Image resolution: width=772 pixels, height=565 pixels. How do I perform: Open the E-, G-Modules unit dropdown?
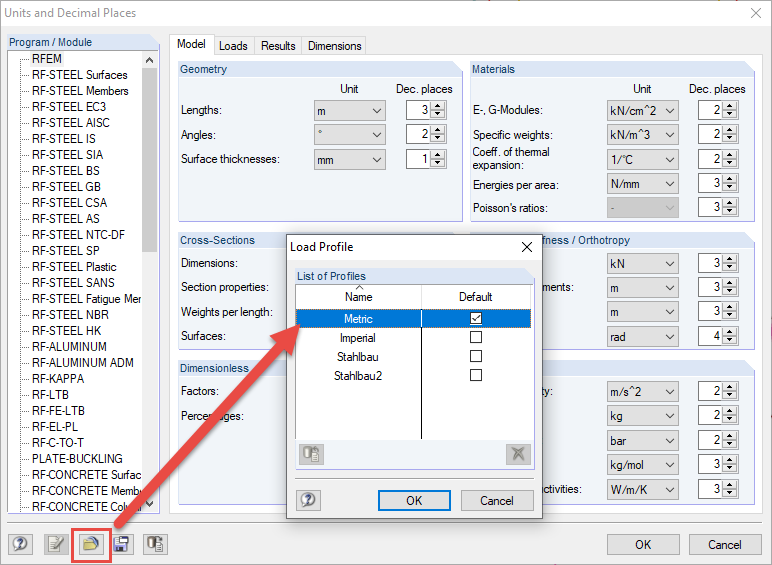tap(643, 110)
